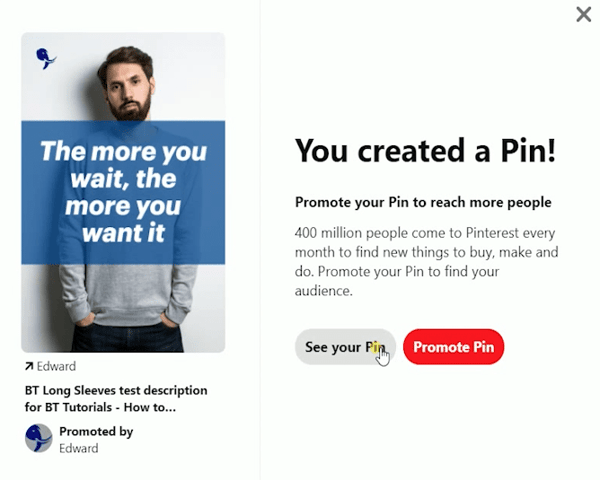The height and width of the screenshot is (480, 600).
Task: Click the diagonal arrow icon beside Edward
Action: [x=29, y=366]
